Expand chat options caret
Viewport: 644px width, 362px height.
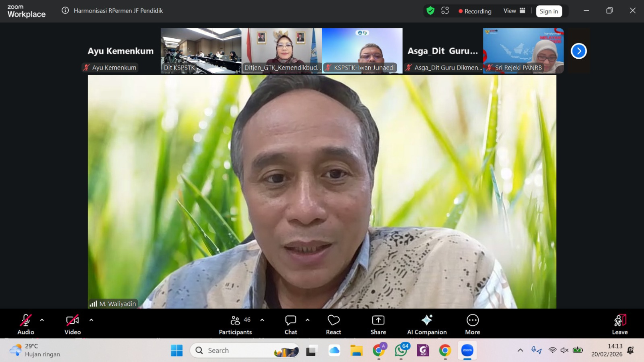[x=308, y=320]
